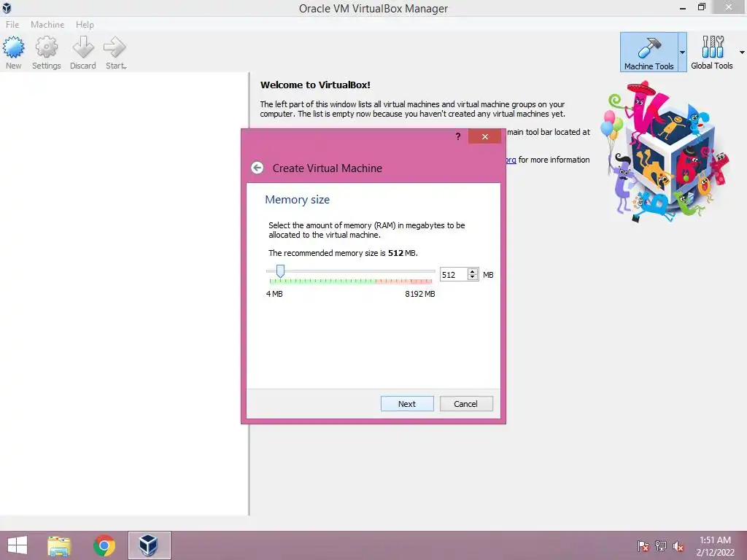Click the Start arrow toolbar icon
The image size is (747, 560).
[x=115, y=52]
